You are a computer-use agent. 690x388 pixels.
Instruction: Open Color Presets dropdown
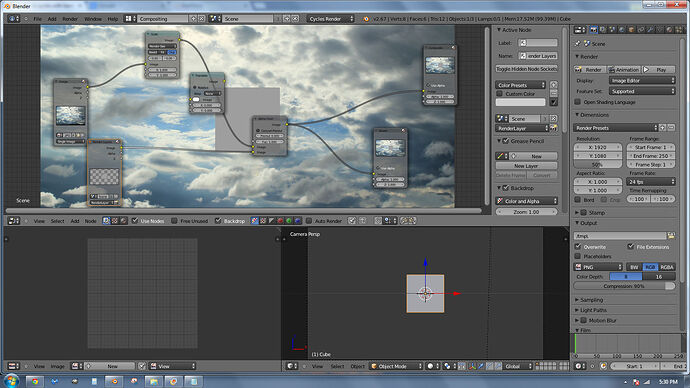pyautogui.click(x=521, y=85)
